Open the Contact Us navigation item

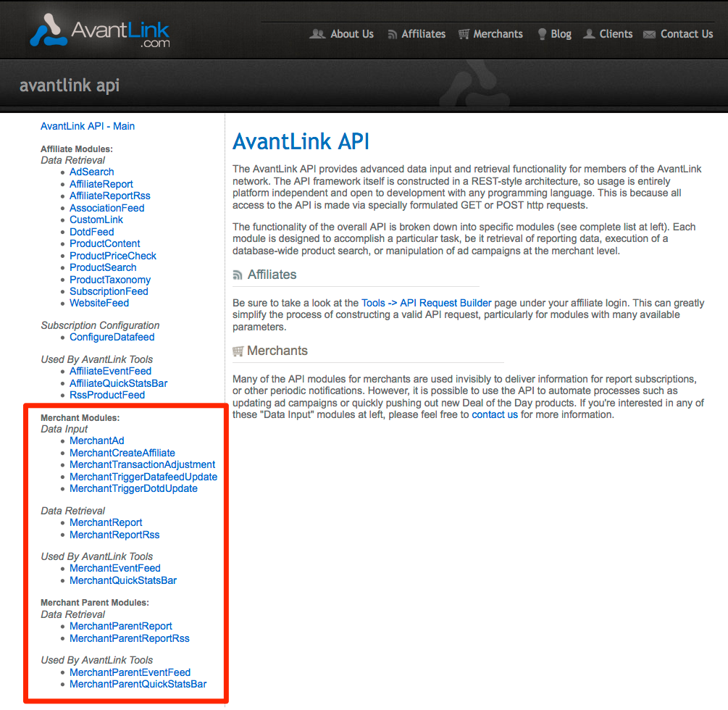click(687, 34)
